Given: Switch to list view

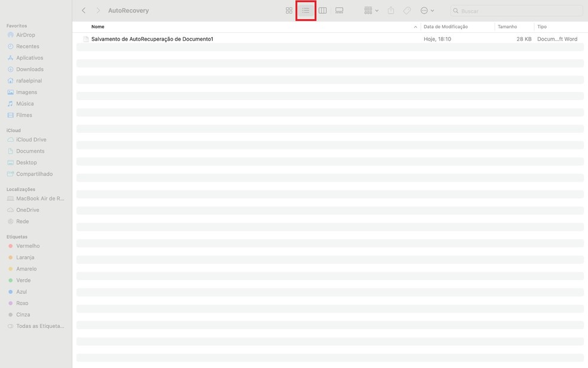Looking at the screenshot, I should tap(305, 11).
